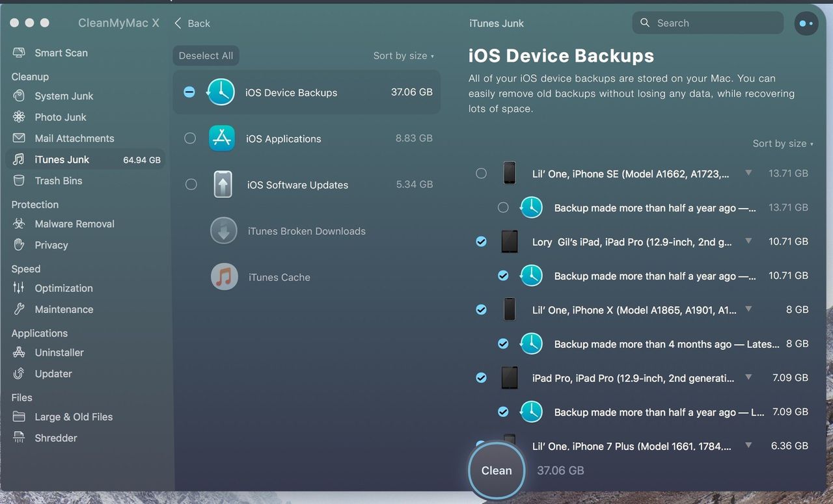Click the iOS Device Backups clock icon
This screenshot has width=833, height=504.
point(221,92)
